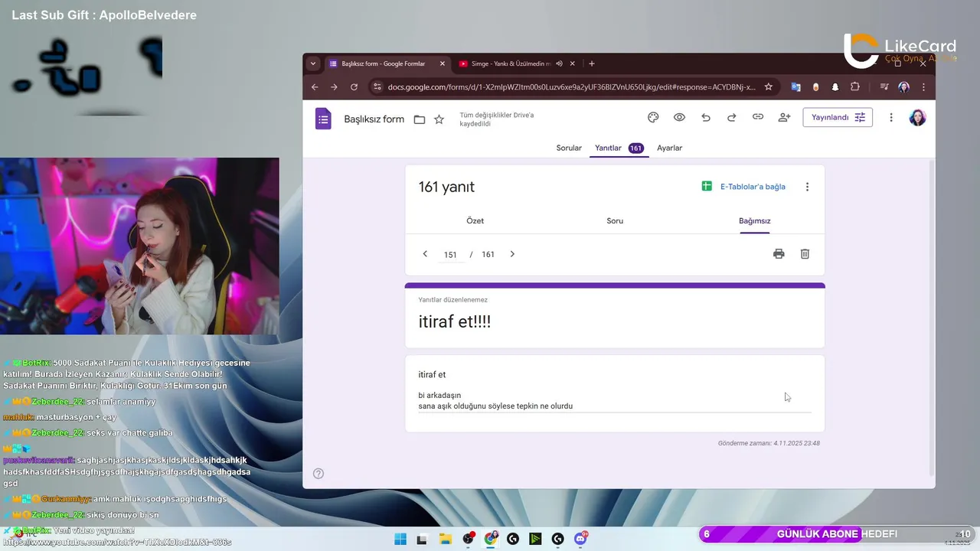Preview the form with the eye icon

pyautogui.click(x=679, y=117)
